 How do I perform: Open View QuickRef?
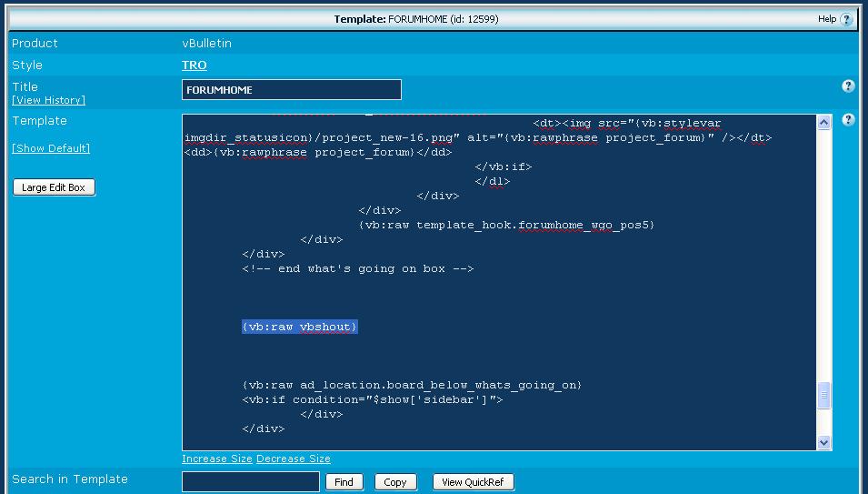tap(473, 482)
